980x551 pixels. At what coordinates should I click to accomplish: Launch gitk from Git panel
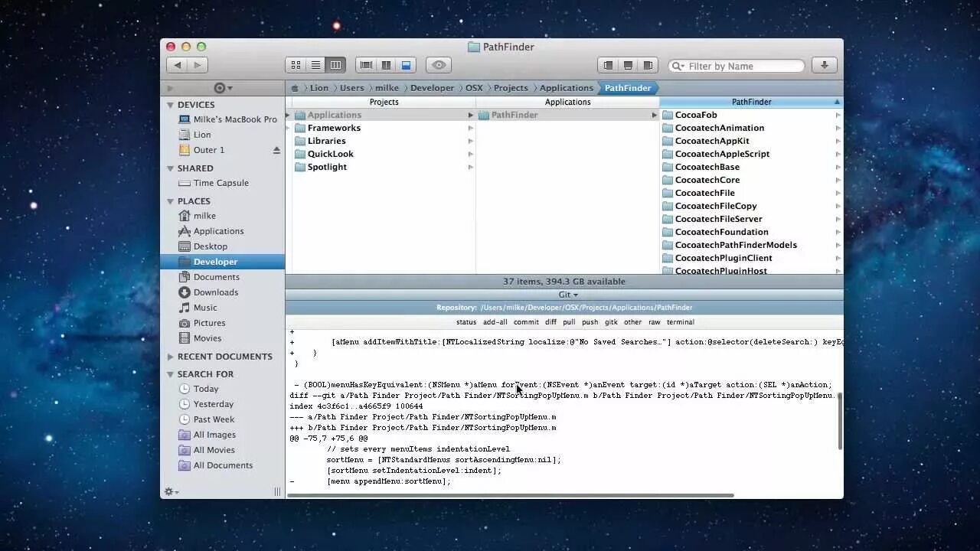tap(611, 322)
